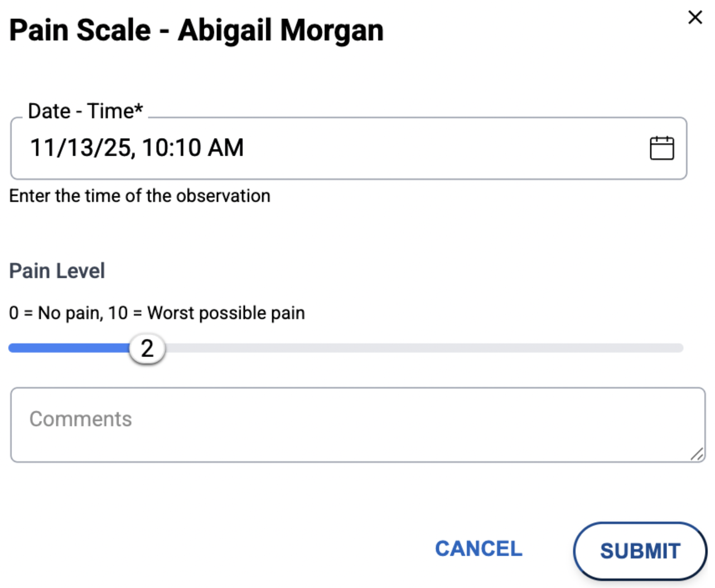Viewport: 715px width, 588px height.
Task: Click the date value 11/13/25, 10:10 AM
Action: (137, 148)
